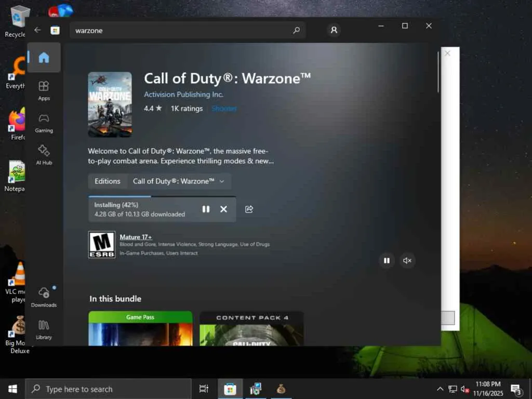Viewport: 532px width, 399px height.
Task: Click the Welcome to Call of Duty description
Action: pos(181,156)
